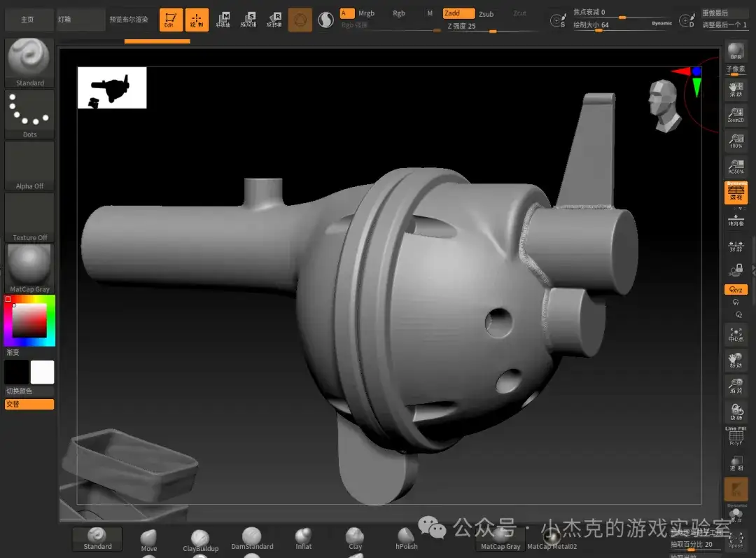Viewport: 756px width, 558px height.
Task: Switch XYZ rotation axis toggle
Action: pos(736,289)
